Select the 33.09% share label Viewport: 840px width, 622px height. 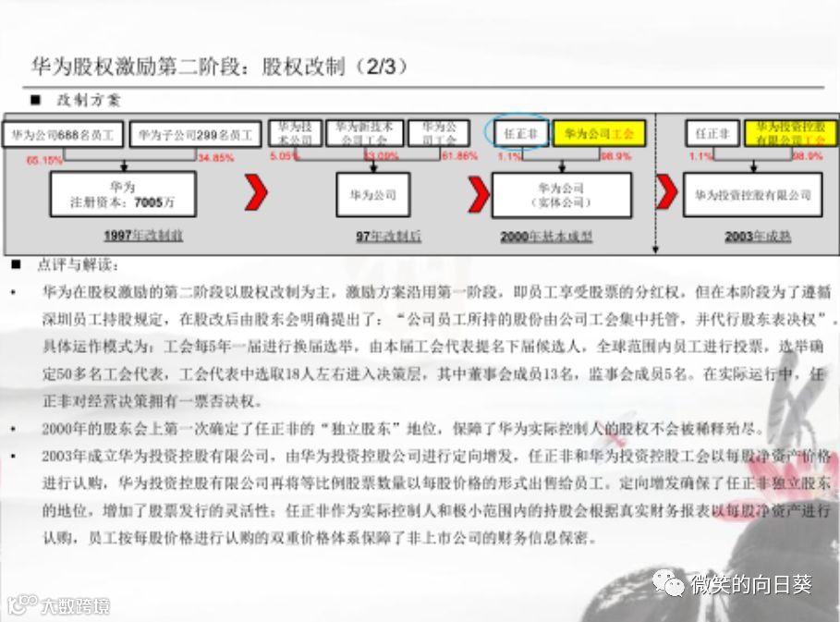coord(382,156)
